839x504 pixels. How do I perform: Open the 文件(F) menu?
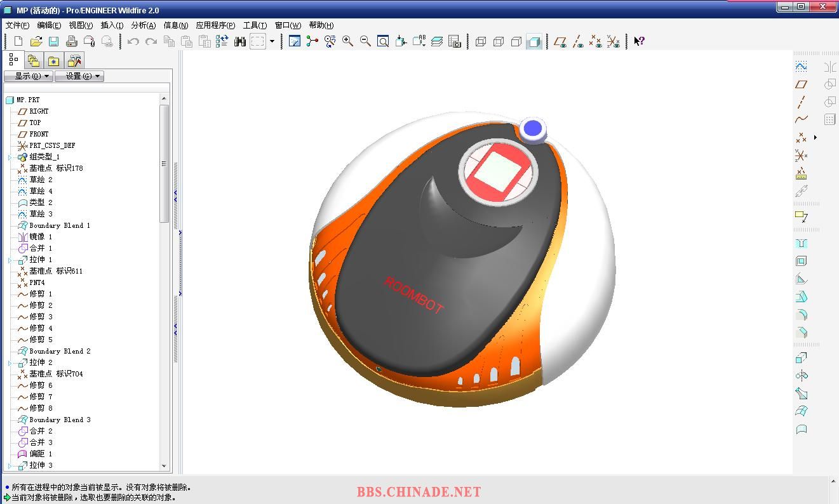[17, 25]
